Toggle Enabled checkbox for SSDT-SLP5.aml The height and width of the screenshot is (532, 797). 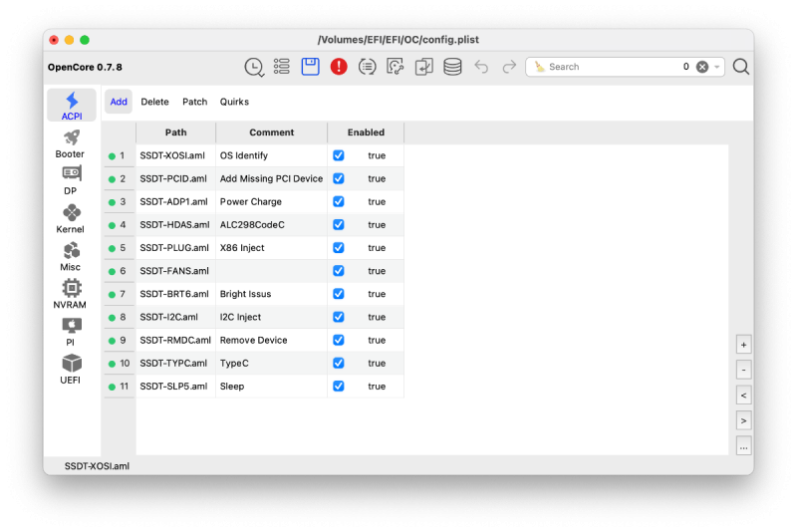coord(339,387)
